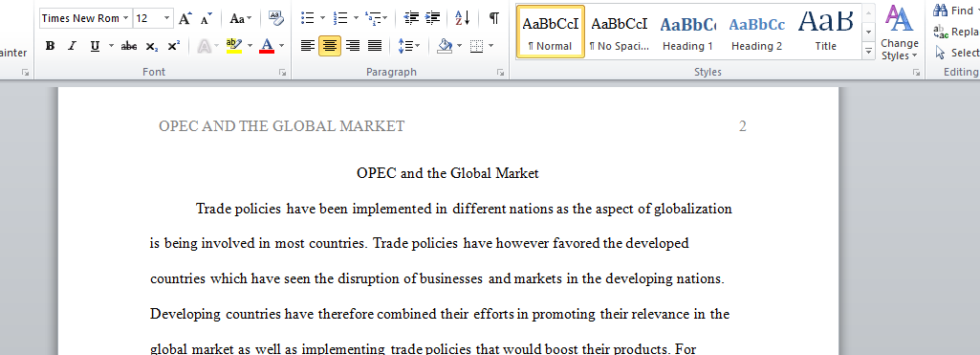Viewport: 980px width, 355px height.
Task: Open the Bullets dropdown arrow
Action: click(322, 18)
